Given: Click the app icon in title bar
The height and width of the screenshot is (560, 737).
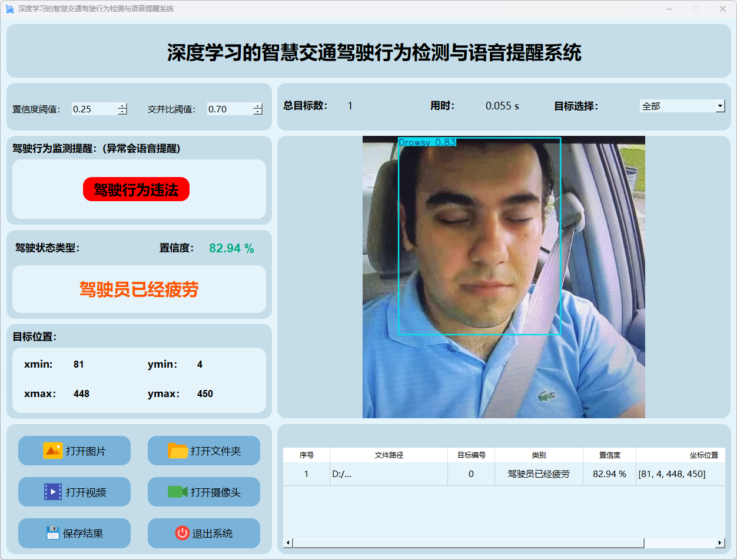Looking at the screenshot, I should tap(10, 9).
